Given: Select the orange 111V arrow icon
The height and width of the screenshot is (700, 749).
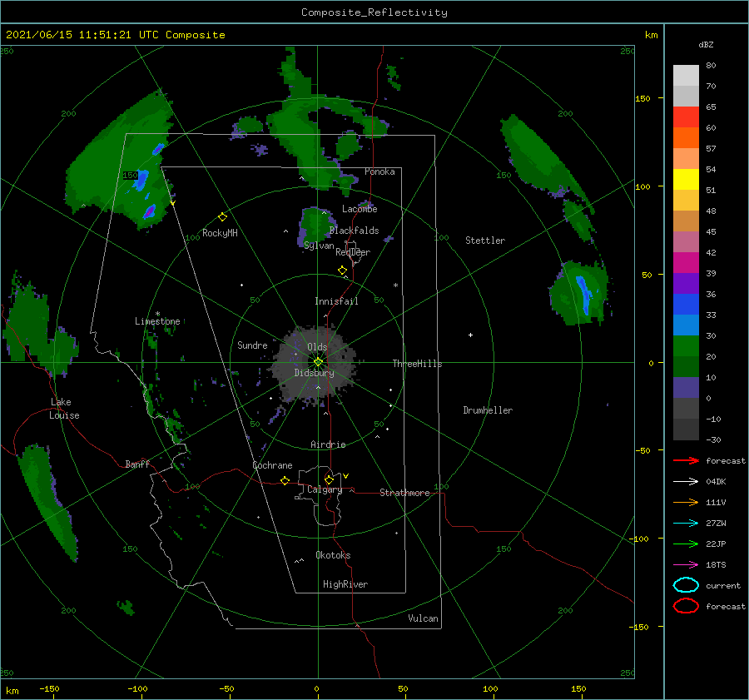Looking at the screenshot, I should 686,502.
